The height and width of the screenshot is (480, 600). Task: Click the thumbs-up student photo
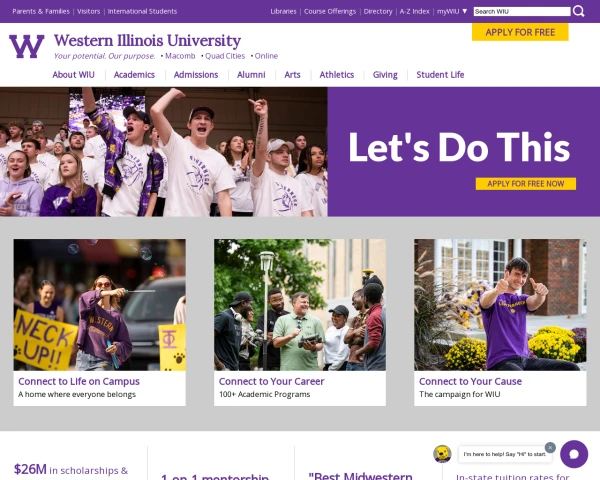(x=500, y=305)
